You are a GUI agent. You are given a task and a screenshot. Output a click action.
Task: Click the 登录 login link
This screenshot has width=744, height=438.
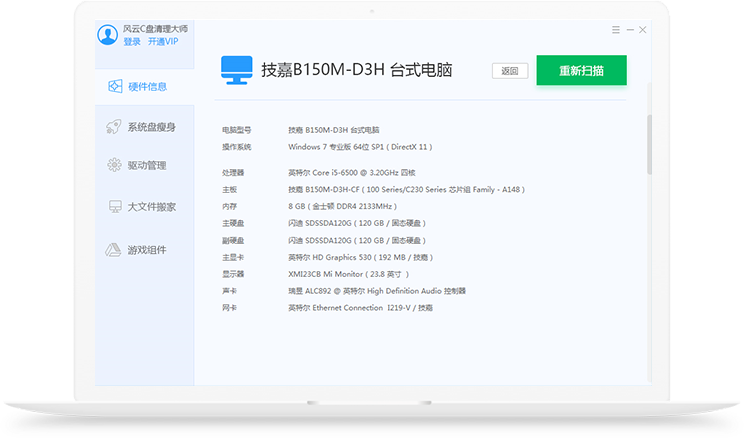(132, 42)
